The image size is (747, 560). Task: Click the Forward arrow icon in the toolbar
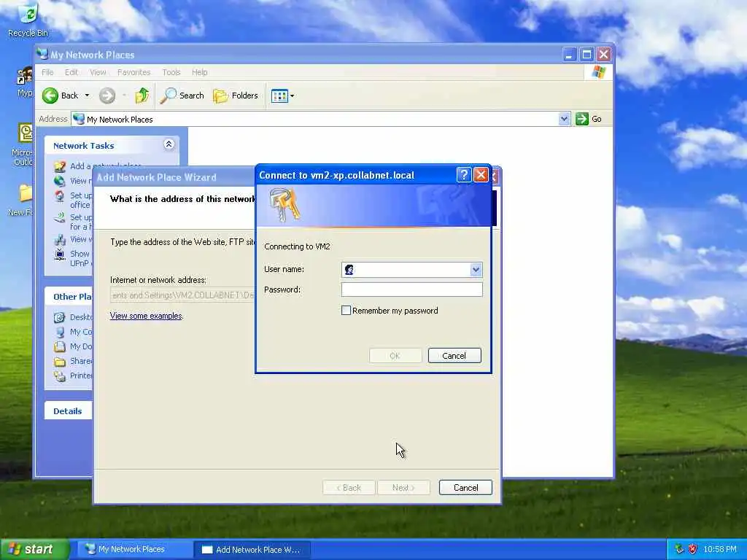pos(107,96)
